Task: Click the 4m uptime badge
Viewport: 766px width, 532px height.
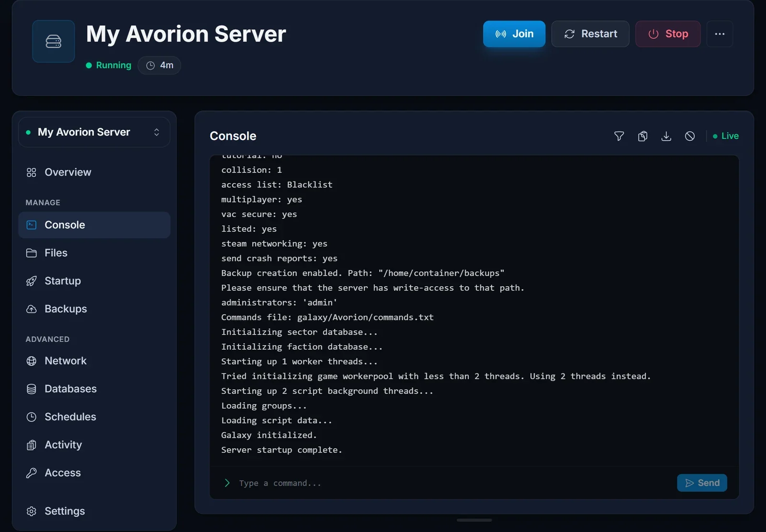Action: pos(159,65)
